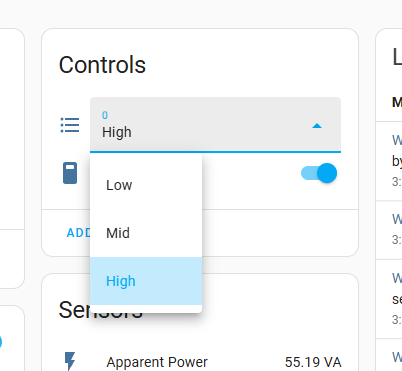Screen dimensions: 402x371
Task: Click the ADD link under Controls
Action: (78, 233)
